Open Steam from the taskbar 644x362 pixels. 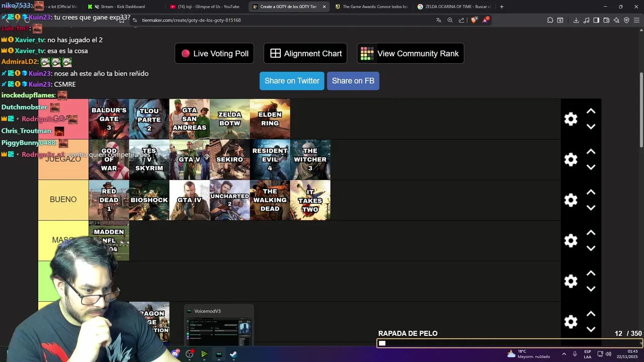[x=233, y=354]
